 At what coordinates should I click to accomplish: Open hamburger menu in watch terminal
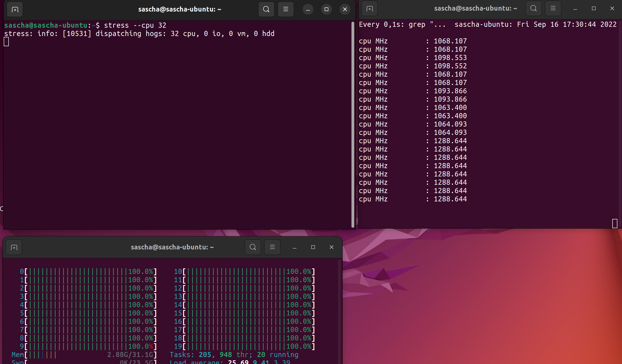553,9
